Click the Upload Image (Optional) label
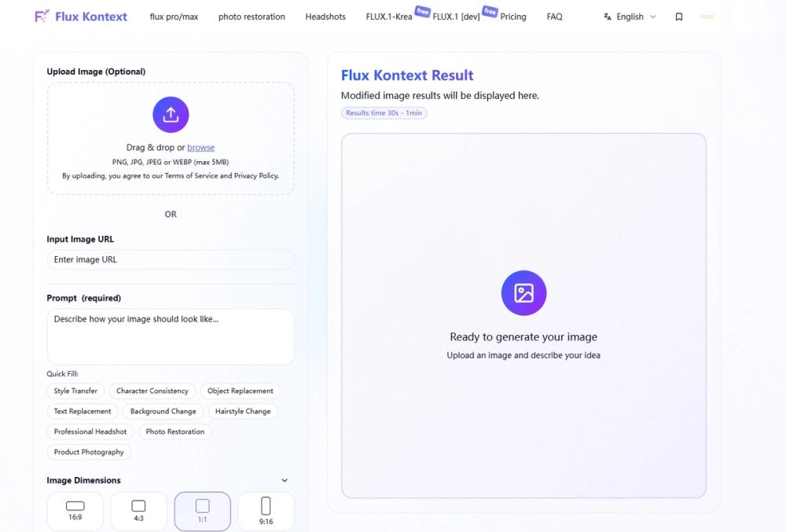The height and width of the screenshot is (532, 786). click(x=96, y=72)
